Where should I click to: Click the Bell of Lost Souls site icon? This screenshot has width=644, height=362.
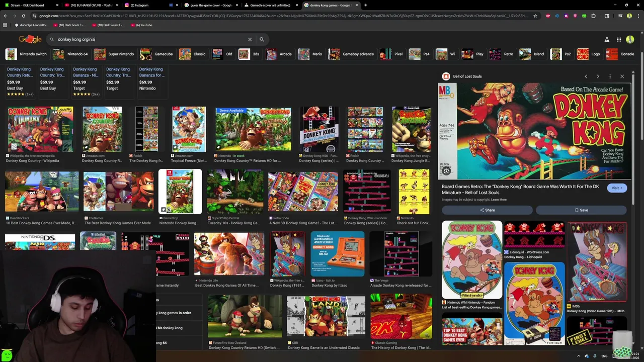(446, 76)
